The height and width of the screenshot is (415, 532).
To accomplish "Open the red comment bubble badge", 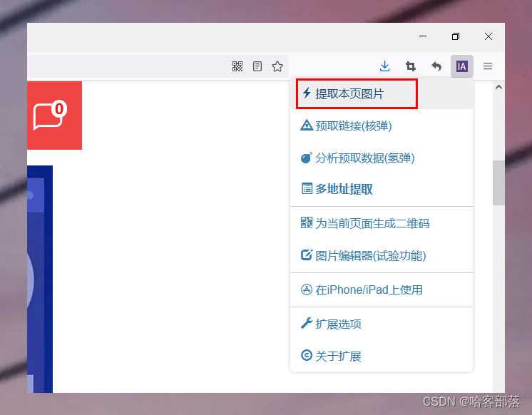I will click(x=54, y=116).
